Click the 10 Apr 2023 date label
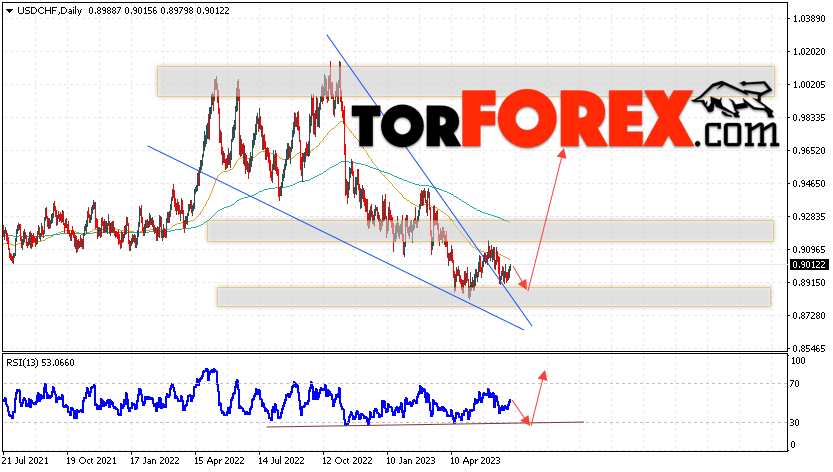This screenshot has height=472, width=833. [x=475, y=460]
